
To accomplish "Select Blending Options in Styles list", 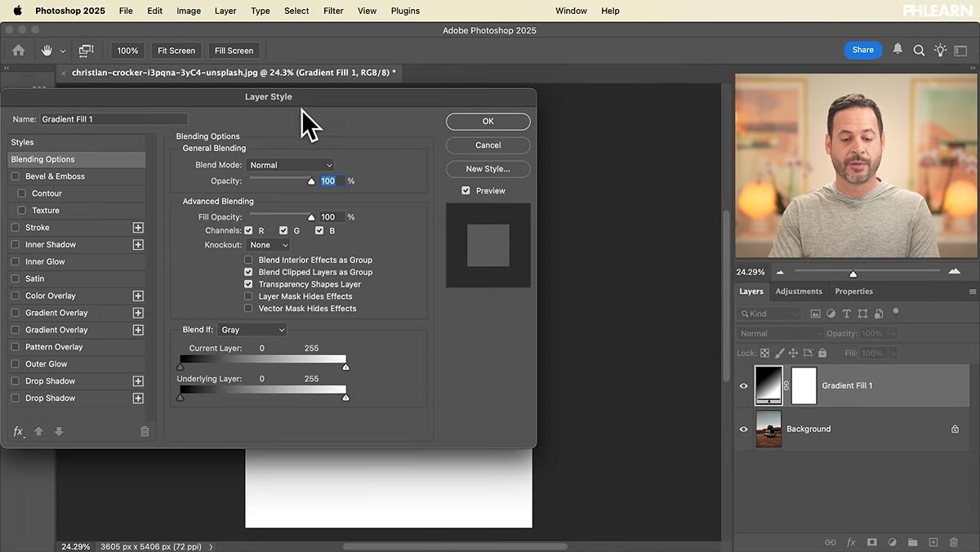I will pos(77,160).
